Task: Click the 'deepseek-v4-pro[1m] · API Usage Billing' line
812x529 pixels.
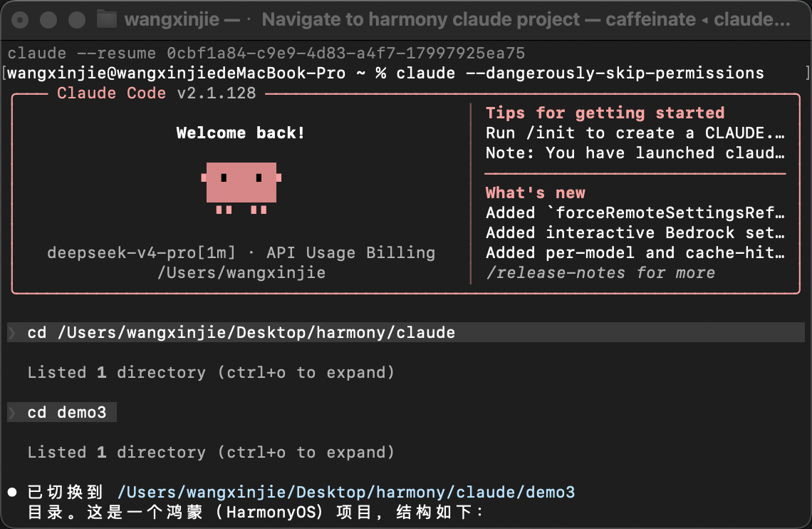Action: (x=241, y=253)
